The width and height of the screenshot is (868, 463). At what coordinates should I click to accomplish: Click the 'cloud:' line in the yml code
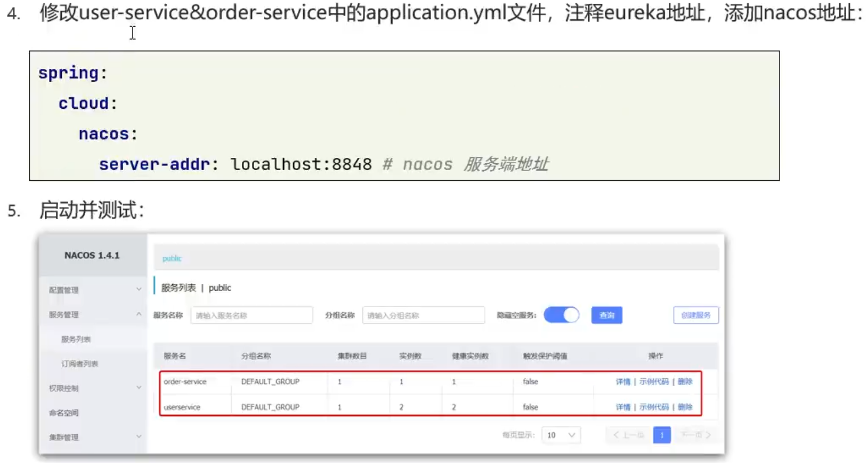tap(88, 103)
